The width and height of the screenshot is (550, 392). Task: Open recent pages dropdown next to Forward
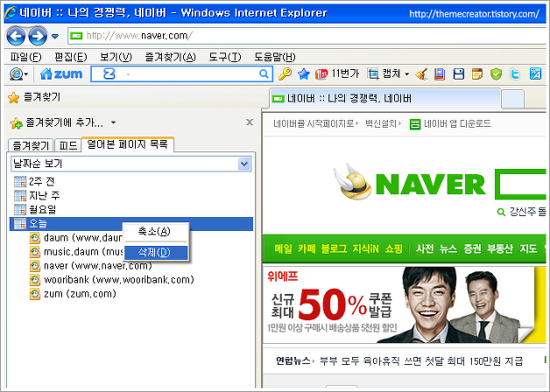click(55, 36)
